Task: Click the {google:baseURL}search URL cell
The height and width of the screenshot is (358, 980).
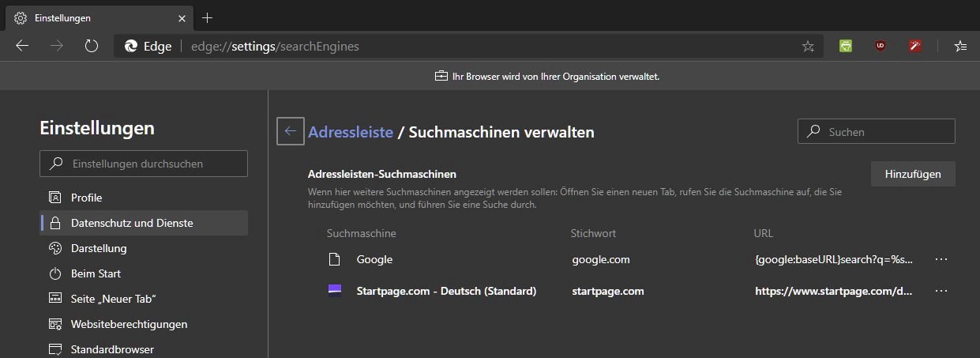Action: click(835, 259)
